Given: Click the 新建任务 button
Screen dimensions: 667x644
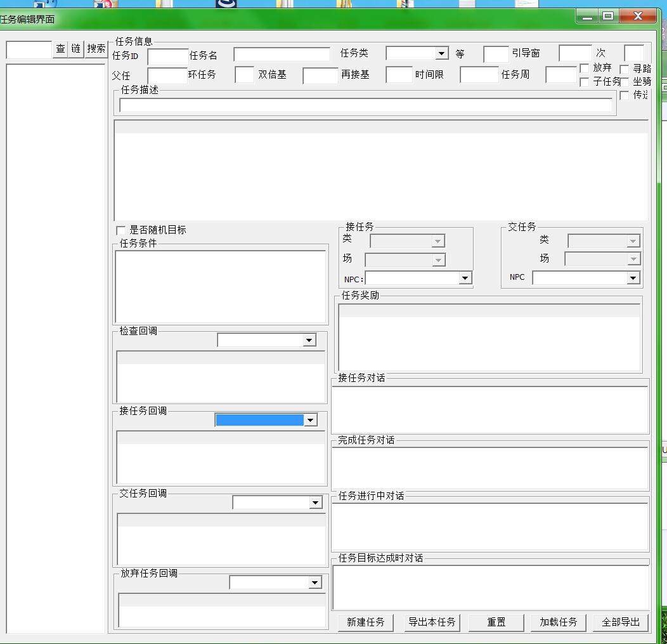Looking at the screenshot, I should click(366, 622).
